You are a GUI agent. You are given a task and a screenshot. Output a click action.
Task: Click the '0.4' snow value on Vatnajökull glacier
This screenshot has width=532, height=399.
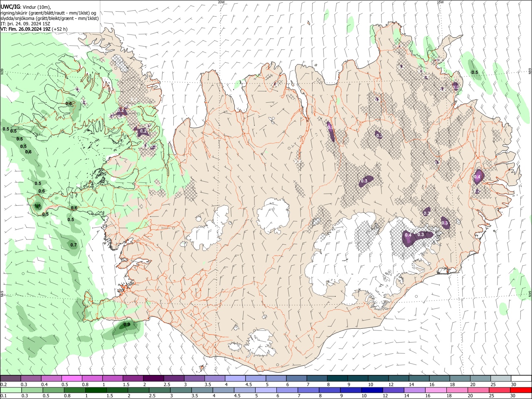coord(408,235)
